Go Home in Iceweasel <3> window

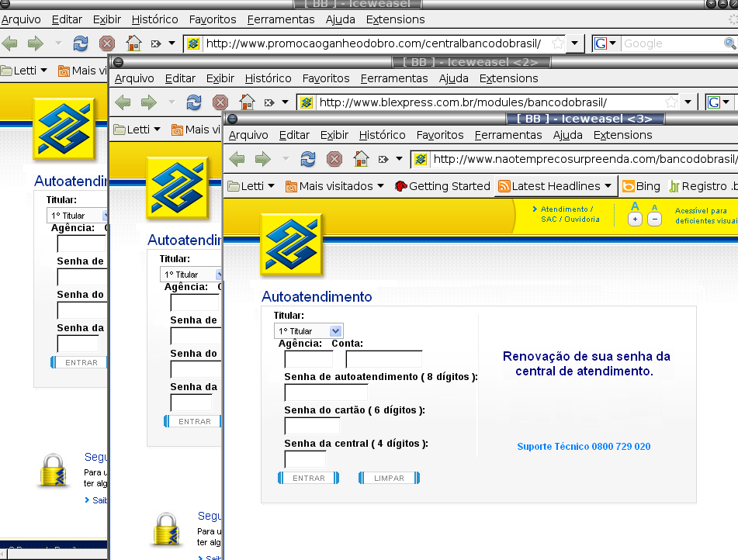point(361,159)
